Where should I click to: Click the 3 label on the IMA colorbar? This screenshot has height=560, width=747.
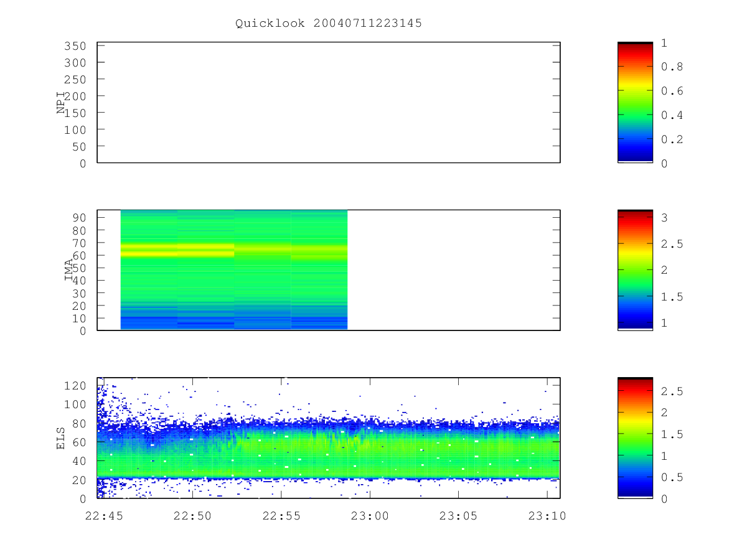[x=664, y=218]
